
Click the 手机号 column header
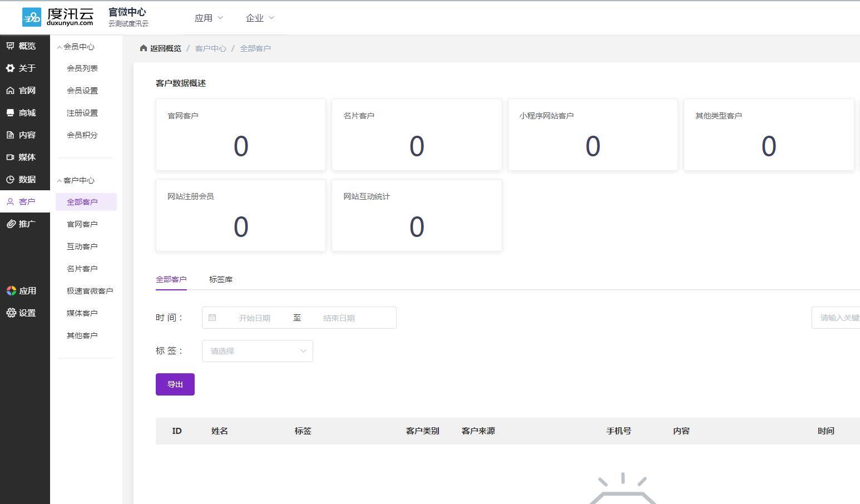[x=619, y=431]
